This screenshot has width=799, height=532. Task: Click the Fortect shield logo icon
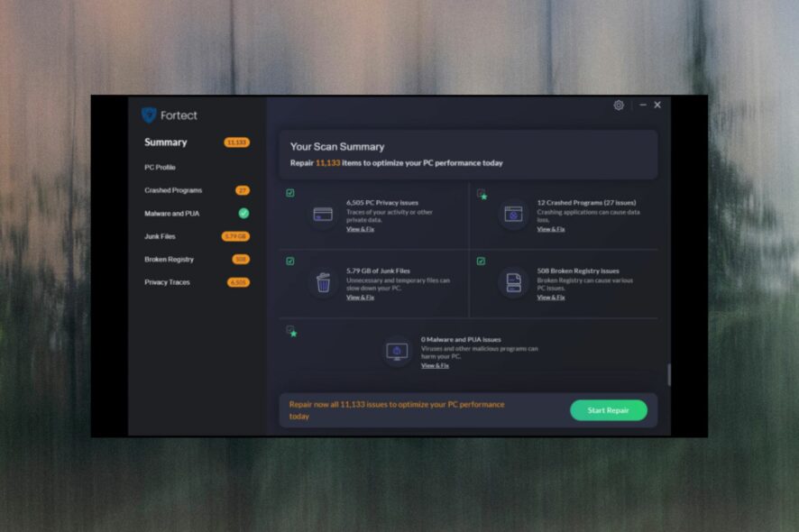coord(148,115)
